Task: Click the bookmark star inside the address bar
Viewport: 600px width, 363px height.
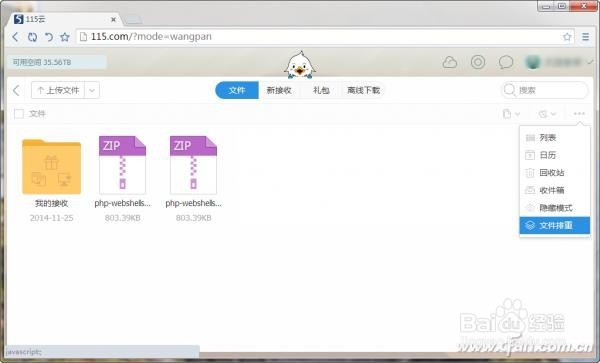Action: [567, 37]
